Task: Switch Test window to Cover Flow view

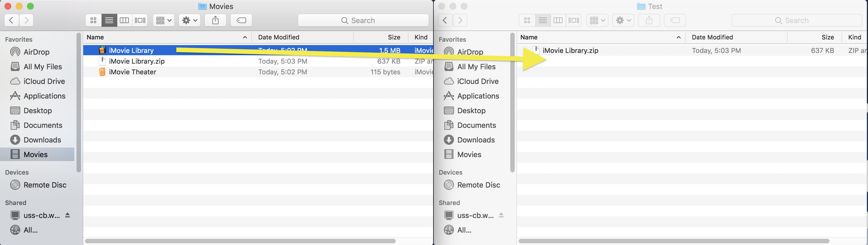Action: pyautogui.click(x=574, y=20)
